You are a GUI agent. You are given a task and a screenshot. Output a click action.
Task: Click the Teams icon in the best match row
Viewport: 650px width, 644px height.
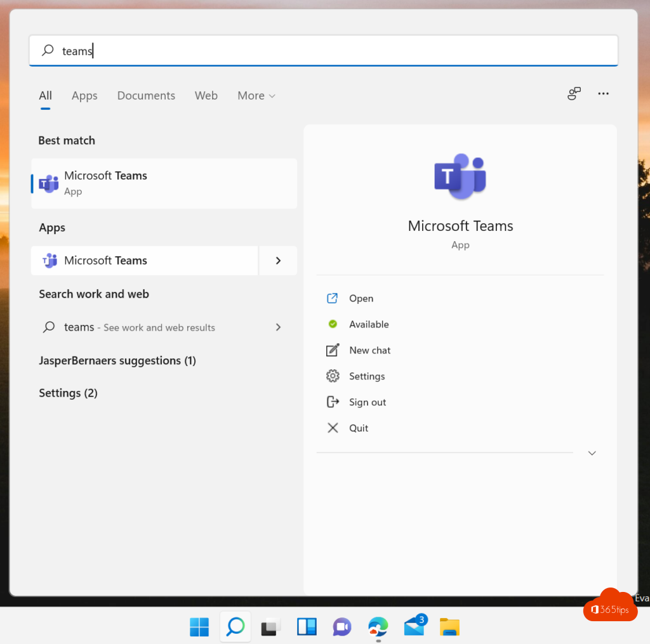point(49,183)
